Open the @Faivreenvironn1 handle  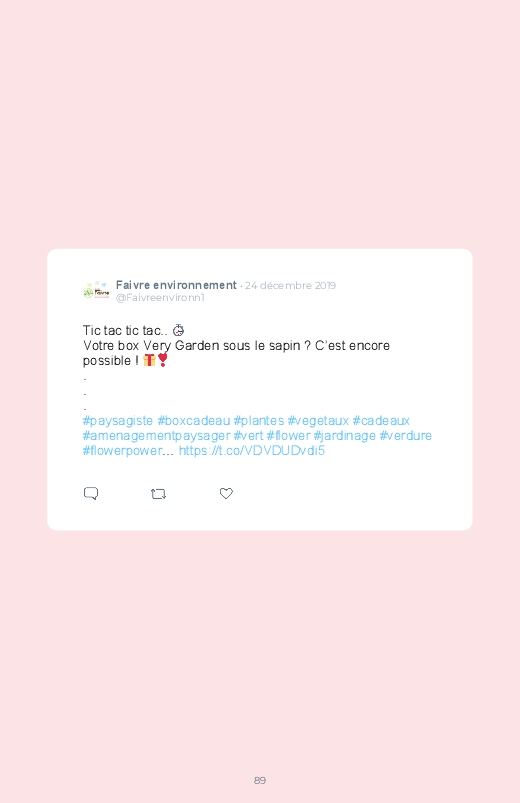point(160,298)
